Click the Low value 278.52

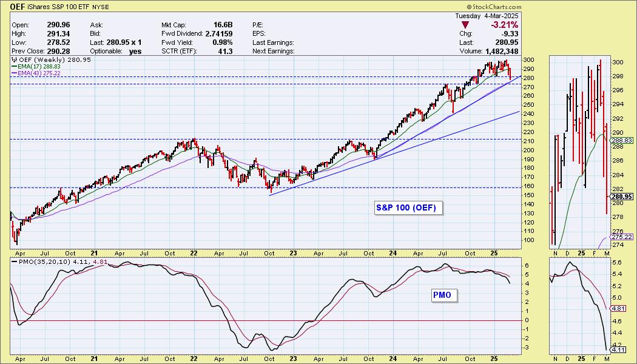coord(58,42)
